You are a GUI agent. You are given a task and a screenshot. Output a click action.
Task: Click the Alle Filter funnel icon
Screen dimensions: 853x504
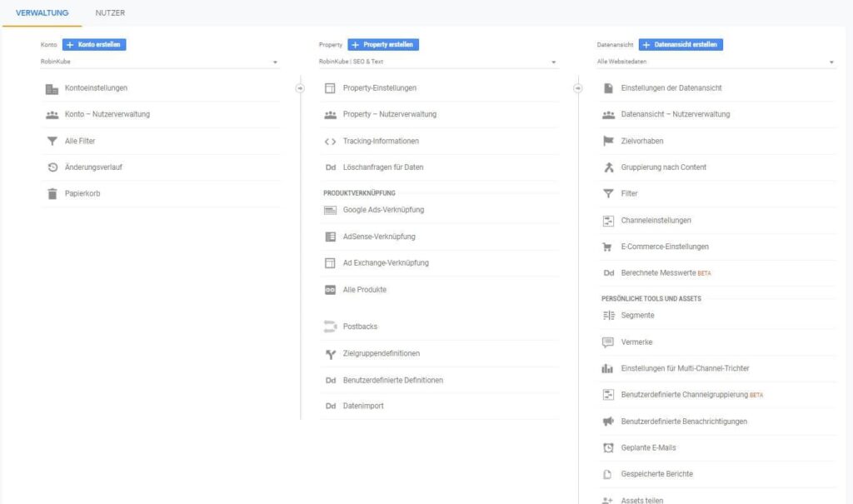tap(52, 142)
